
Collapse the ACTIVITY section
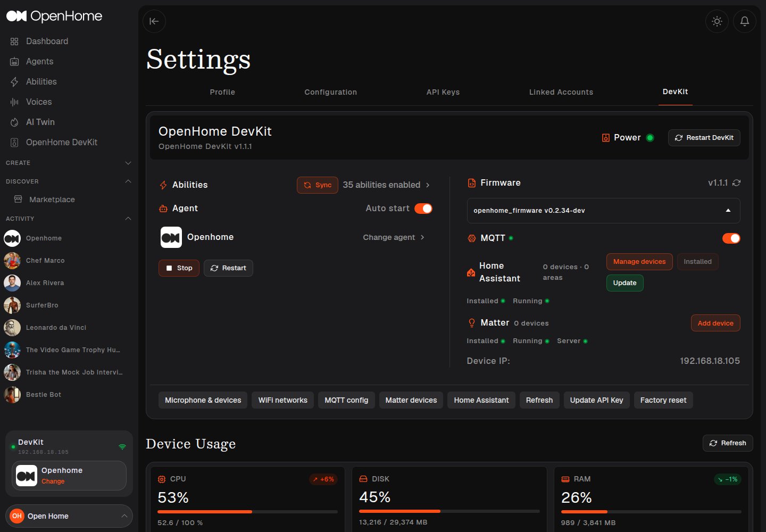click(69, 219)
